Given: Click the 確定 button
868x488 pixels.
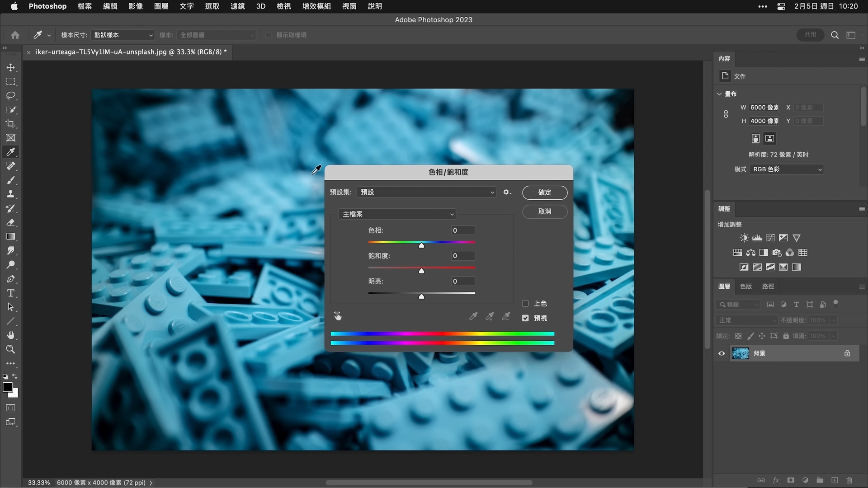Looking at the screenshot, I should (x=545, y=192).
